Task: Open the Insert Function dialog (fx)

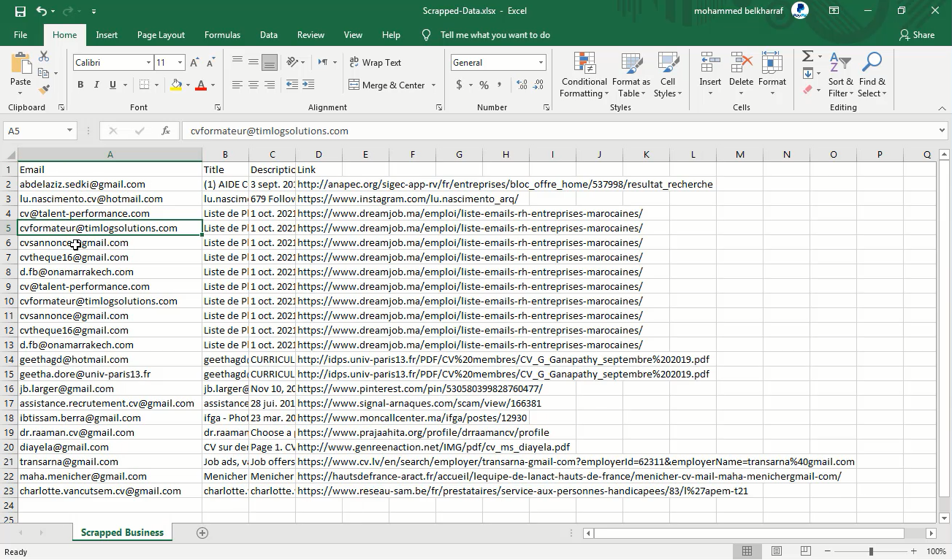Action: (x=166, y=131)
